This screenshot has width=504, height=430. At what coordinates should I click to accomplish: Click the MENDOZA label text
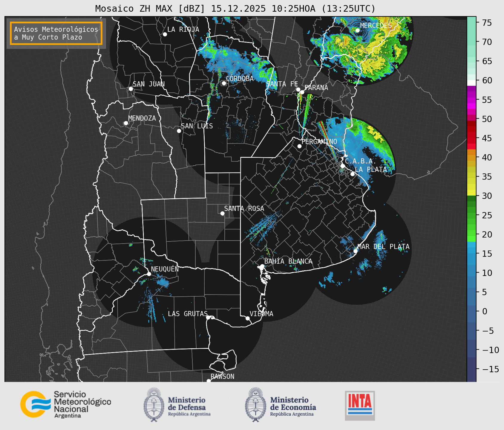142,118
